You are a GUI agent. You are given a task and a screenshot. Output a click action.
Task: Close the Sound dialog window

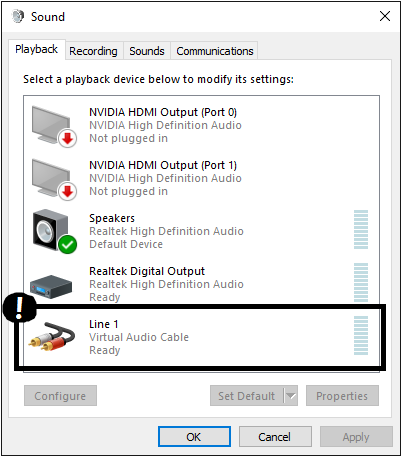385,16
